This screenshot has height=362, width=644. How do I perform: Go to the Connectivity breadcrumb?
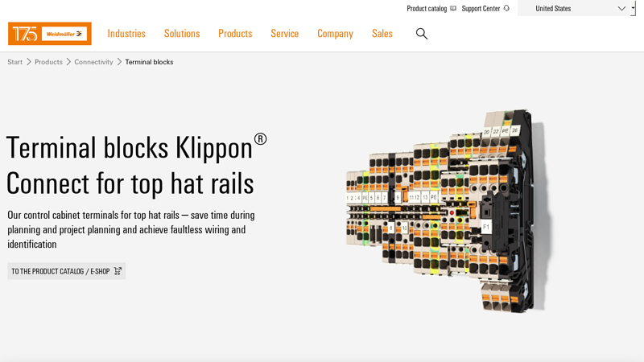(93, 62)
